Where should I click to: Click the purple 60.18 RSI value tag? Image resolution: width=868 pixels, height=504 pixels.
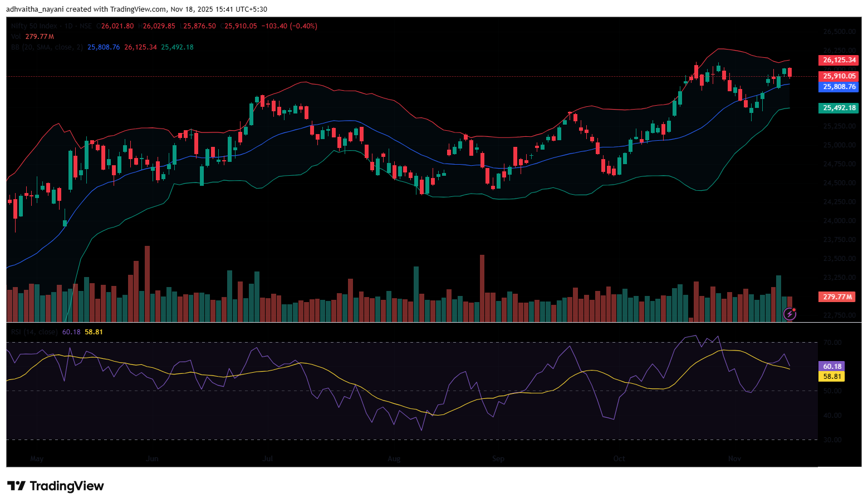click(832, 367)
